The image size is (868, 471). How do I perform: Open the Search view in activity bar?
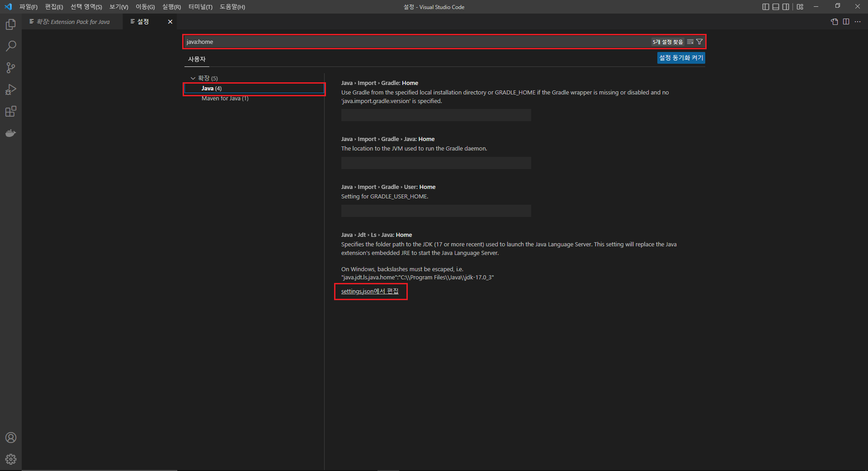click(11, 46)
